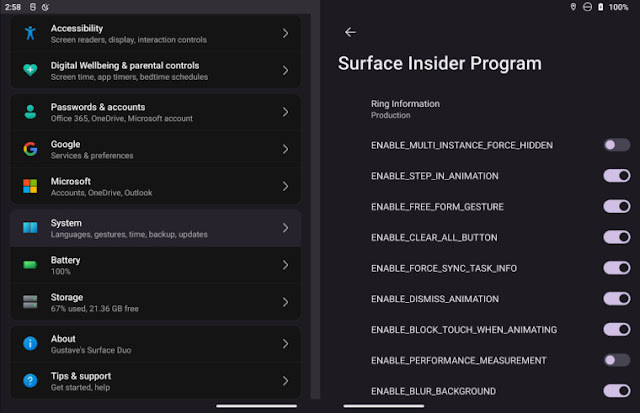
Task: Turn off ENABLE_FREE_FORM_GESTURE switch
Action: click(x=617, y=206)
